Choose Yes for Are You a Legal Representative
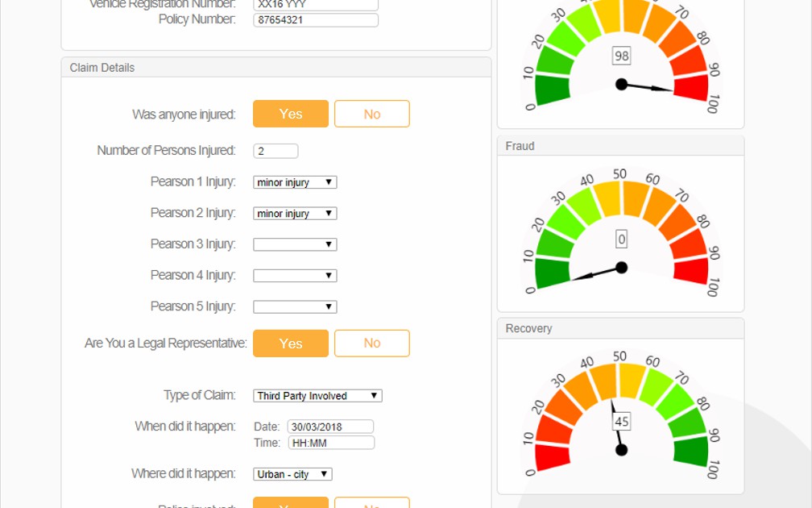812x508 pixels. click(290, 344)
